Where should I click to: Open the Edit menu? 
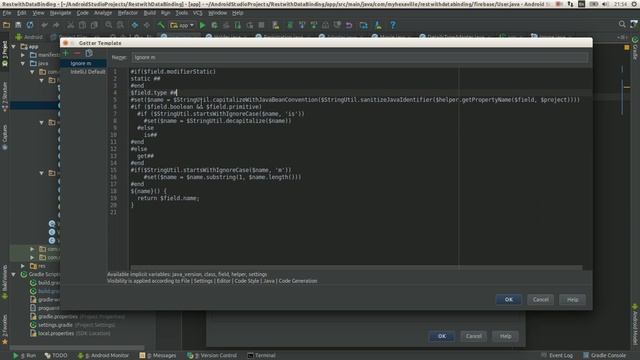tap(21, 13)
